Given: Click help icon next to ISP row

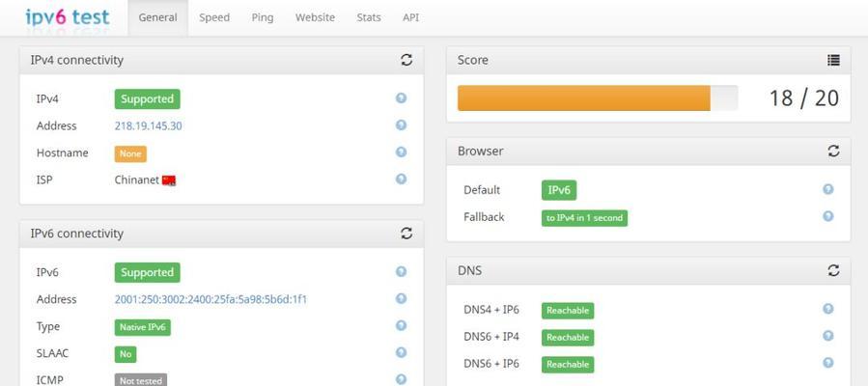Looking at the screenshot, I should point(402,179).
